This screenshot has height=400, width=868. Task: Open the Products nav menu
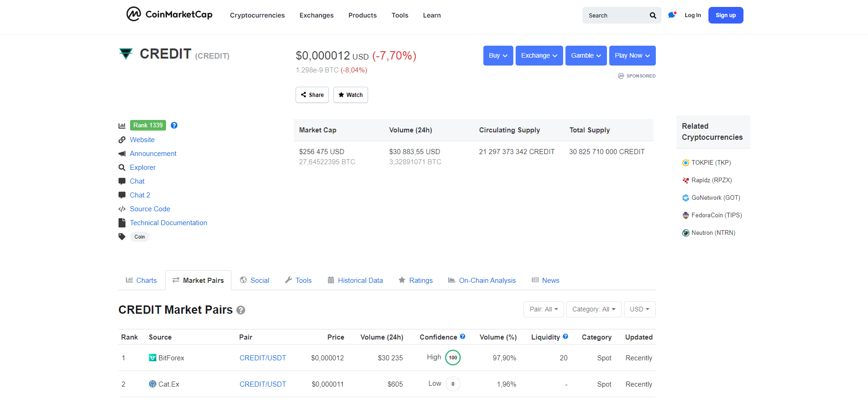click(x=363, y=15)
